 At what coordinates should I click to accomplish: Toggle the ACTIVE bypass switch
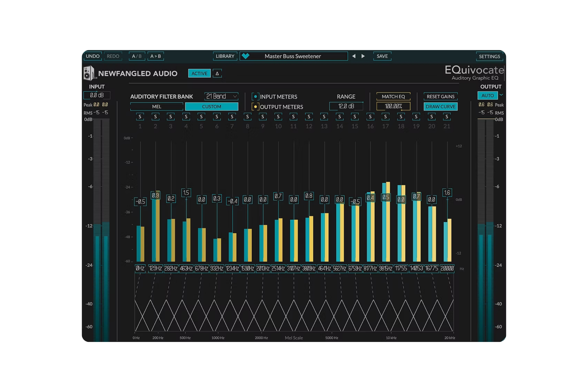pyautogui.click(x=199, y=73)
